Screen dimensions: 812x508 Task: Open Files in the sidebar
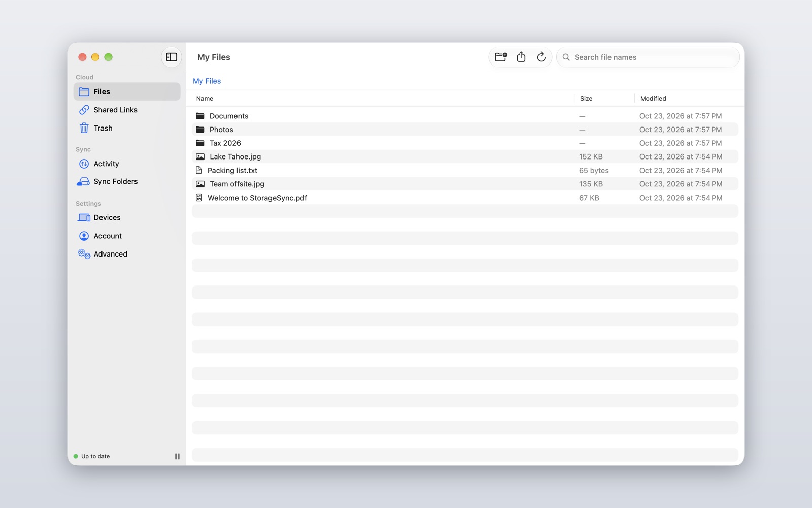pyautogui.click(x=127, y=91)
